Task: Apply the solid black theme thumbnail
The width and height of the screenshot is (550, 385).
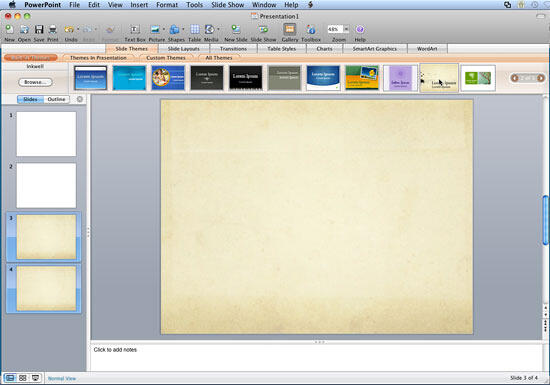Action: (x=246, y=77)
